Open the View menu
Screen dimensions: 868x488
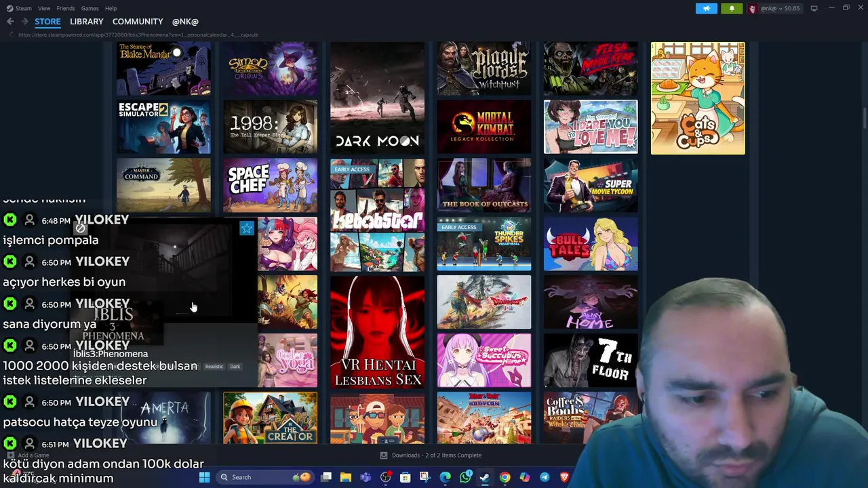44,8
